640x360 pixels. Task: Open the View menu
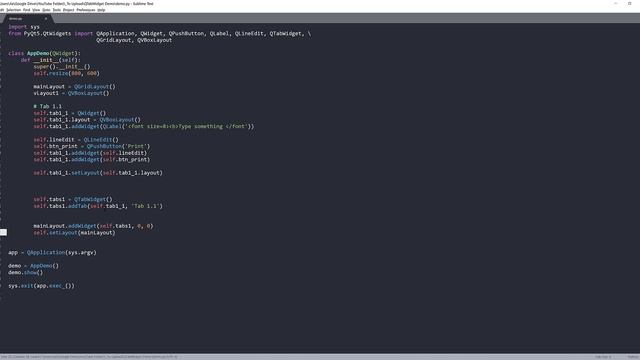point(36,10)
